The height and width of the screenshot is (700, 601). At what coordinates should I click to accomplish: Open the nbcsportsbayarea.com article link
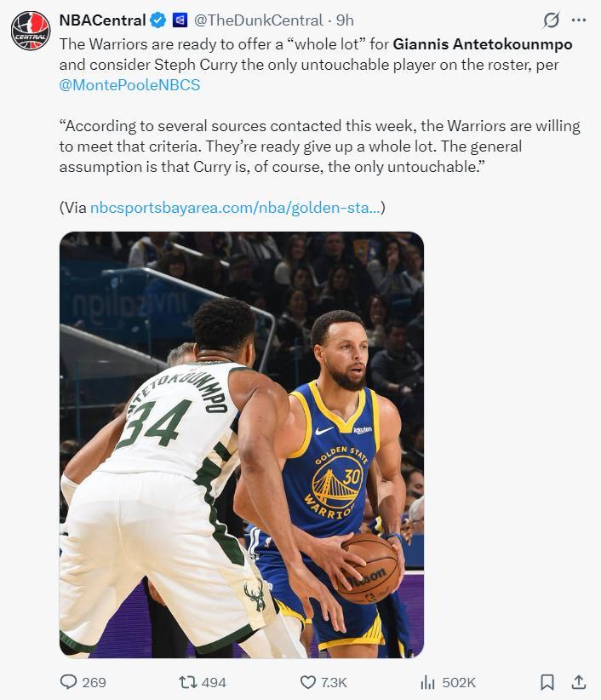[235, 208]
